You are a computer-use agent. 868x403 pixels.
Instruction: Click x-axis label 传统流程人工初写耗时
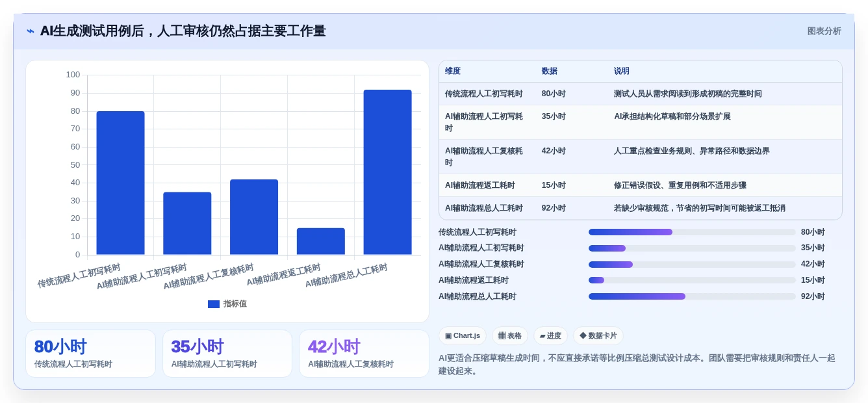[x=79, y=276]
